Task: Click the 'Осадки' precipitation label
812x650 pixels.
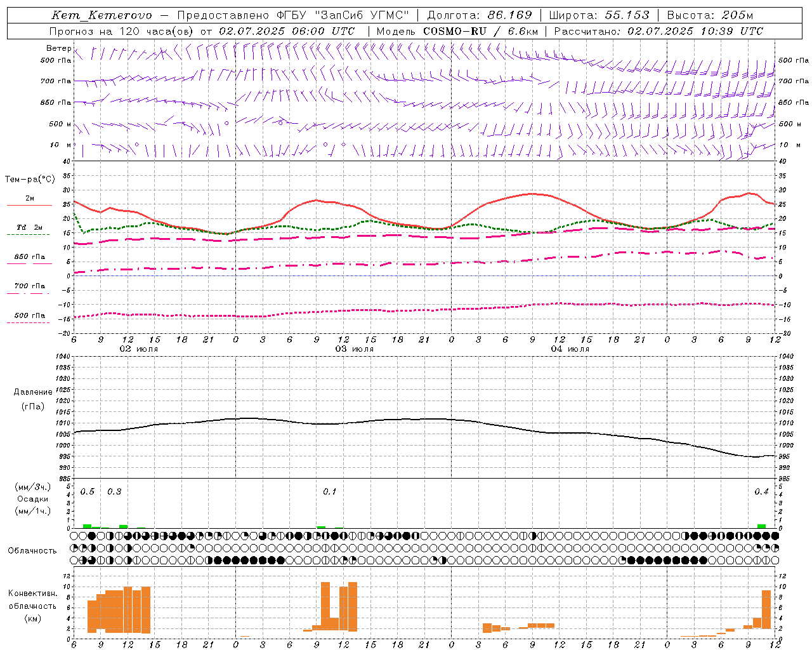Action: [x=33, y=499]
